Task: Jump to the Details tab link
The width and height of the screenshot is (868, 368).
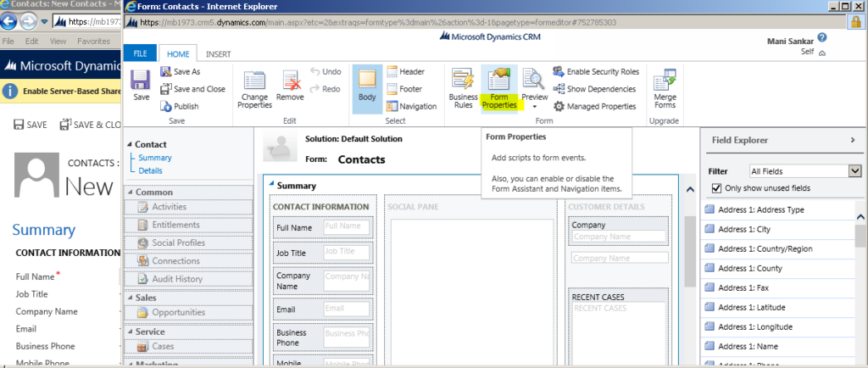Action: click(150, 170)
